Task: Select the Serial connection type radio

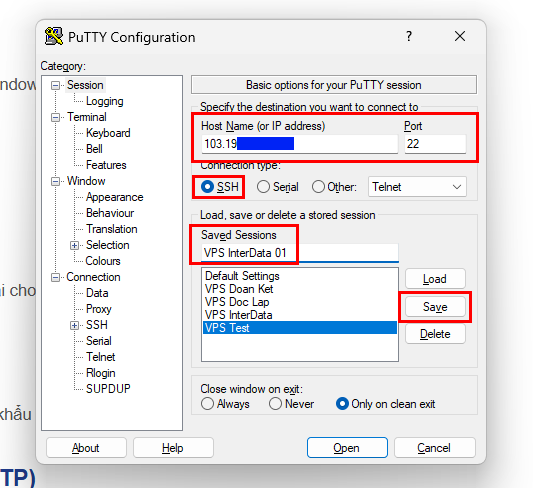Action: tap(263, 187)
